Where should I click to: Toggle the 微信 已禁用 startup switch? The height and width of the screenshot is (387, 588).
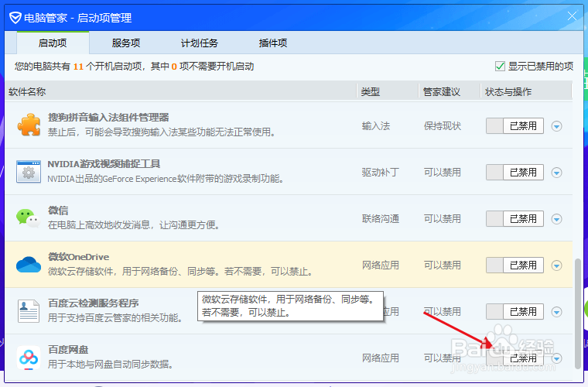(514, 218)
